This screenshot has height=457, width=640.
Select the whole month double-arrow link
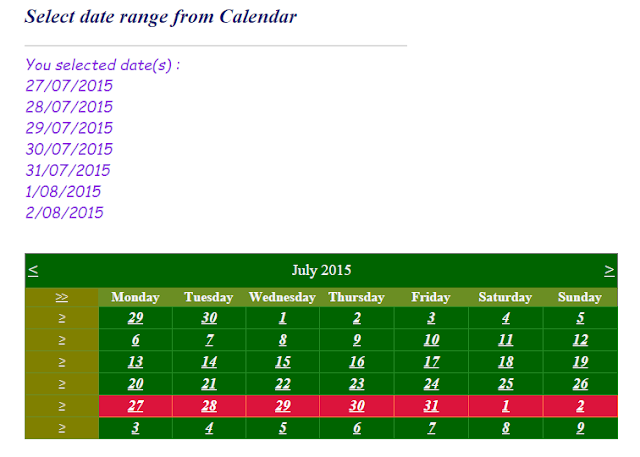click(x=62, y=297)
